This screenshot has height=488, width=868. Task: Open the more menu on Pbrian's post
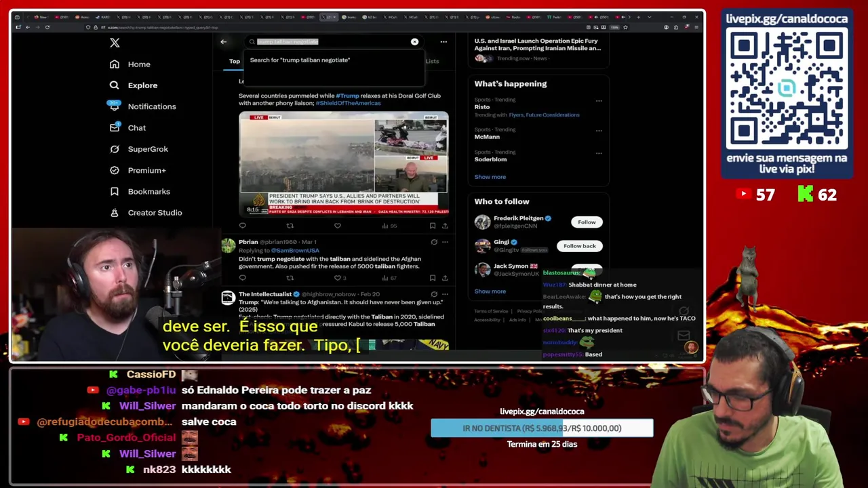(445, 242)
